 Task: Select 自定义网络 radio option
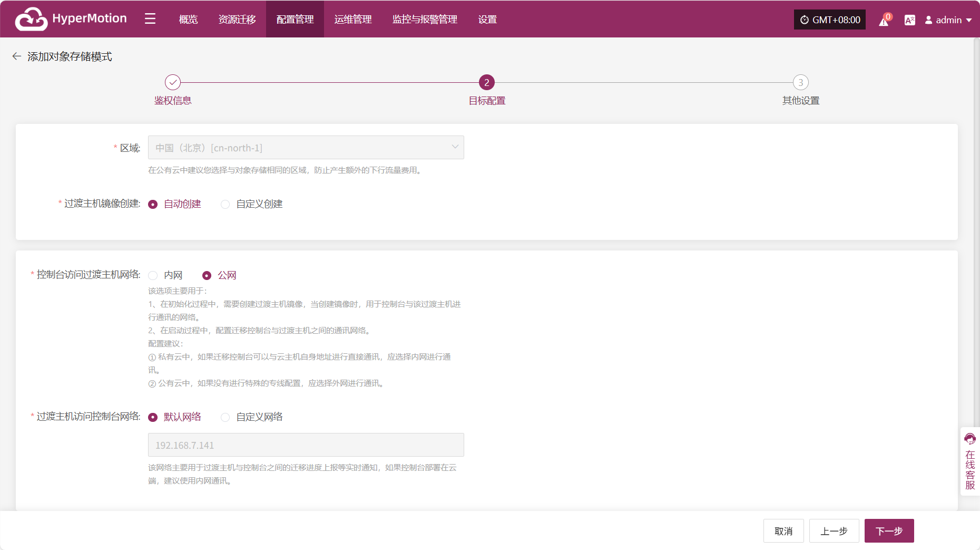click(252, 417)
